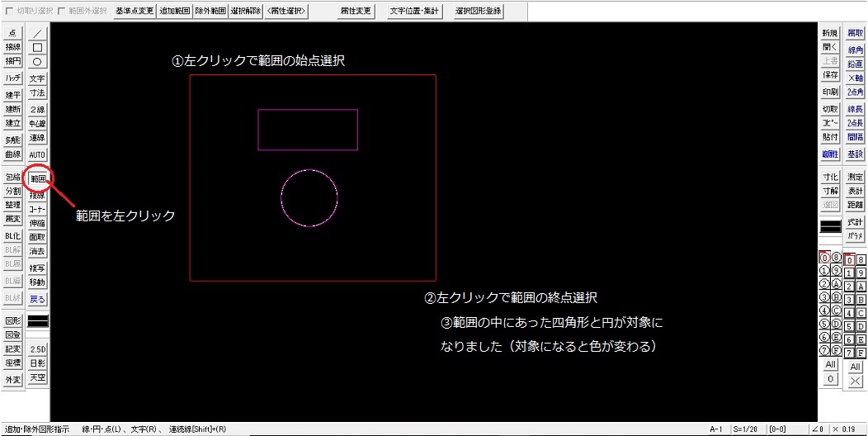Click the 消去 erase tool

[37, 251]
